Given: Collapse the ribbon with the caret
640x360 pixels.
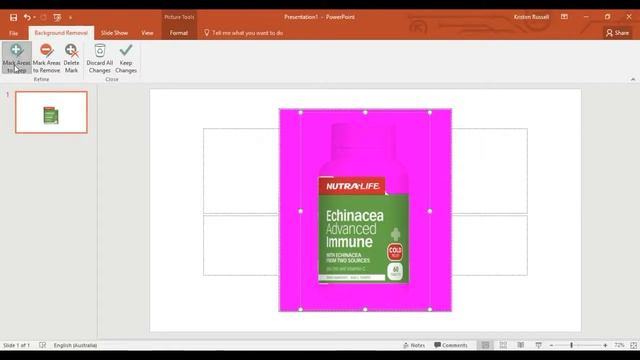Looking at the screenshot, I should [x=633, y=79].
